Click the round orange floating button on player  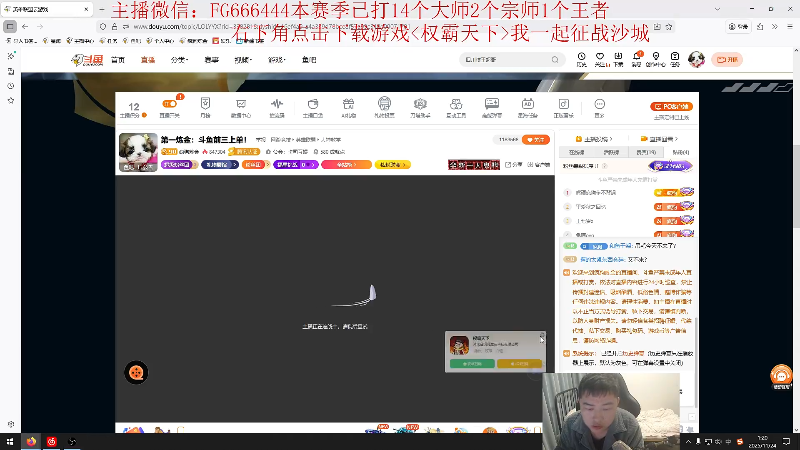136,373
